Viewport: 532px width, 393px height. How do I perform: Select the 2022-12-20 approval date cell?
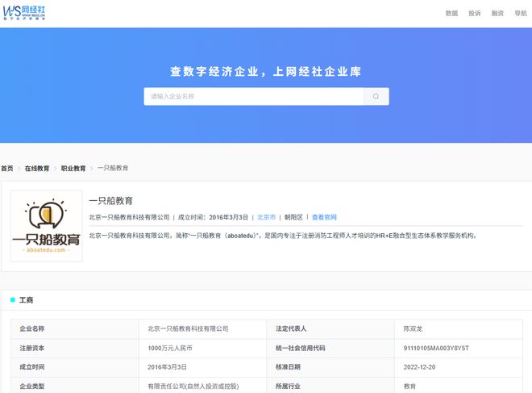point(459,367)
